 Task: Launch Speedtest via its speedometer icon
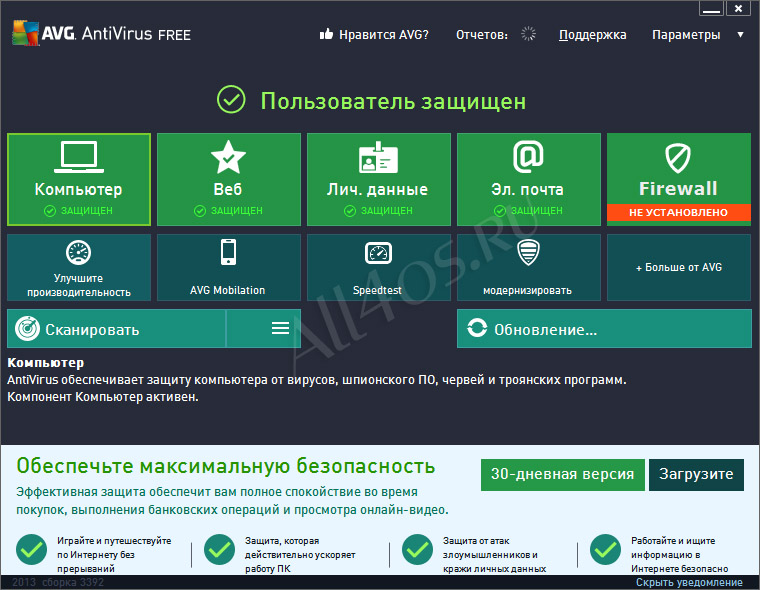378,253
